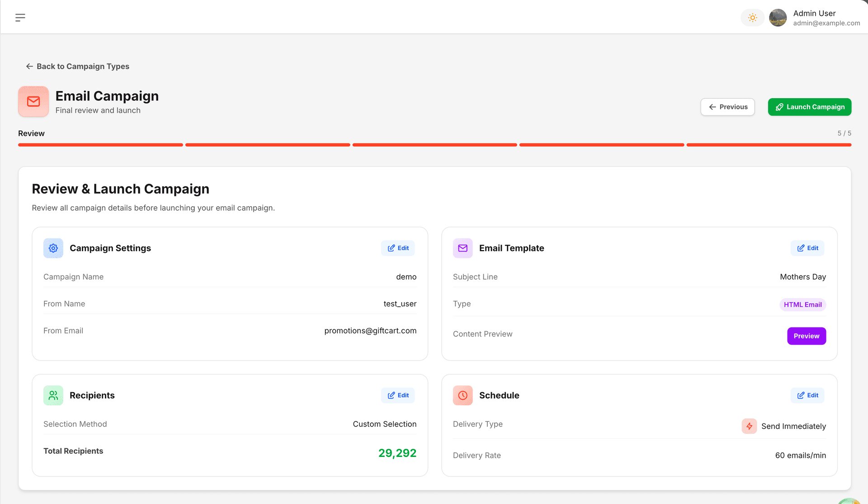Click the HTML Email type badge
The width and height of the screenshot is (868, 504).
(x=802, y=305)
